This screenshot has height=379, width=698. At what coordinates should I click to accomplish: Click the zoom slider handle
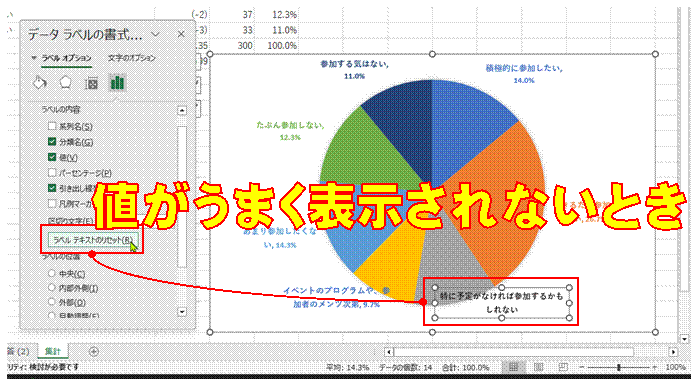619,367
